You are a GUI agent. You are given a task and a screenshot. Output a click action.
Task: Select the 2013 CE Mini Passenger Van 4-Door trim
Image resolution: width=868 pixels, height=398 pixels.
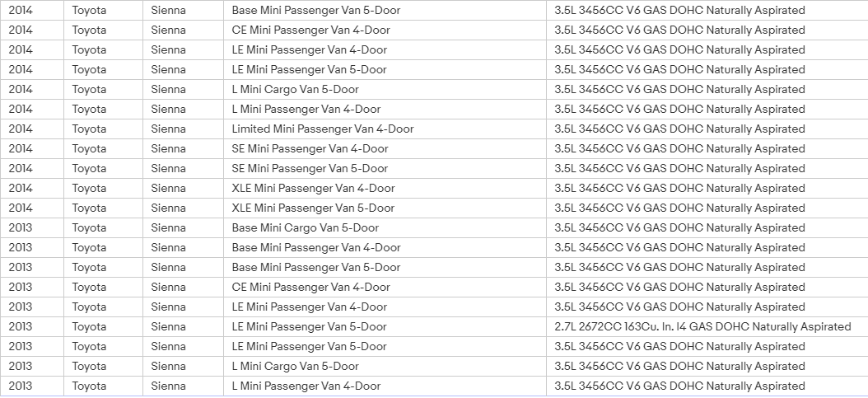385,287
